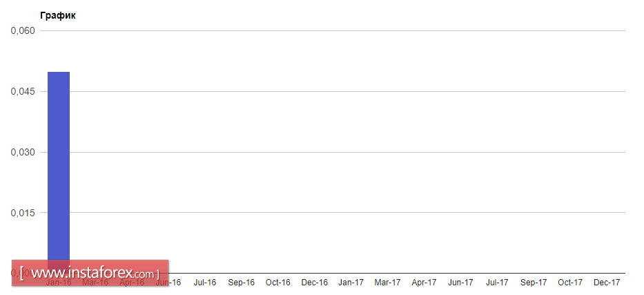This screenshot has height=295, width=644.
Task: Click the Jul-16 axis label
Action: 205,283
